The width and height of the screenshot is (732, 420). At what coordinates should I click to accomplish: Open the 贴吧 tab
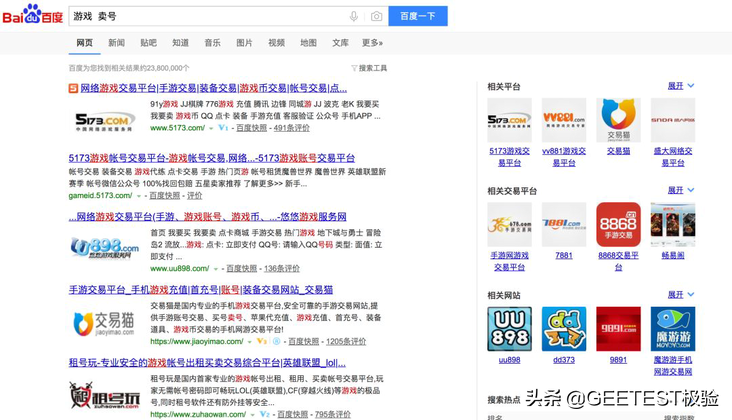tap(148, 43)
